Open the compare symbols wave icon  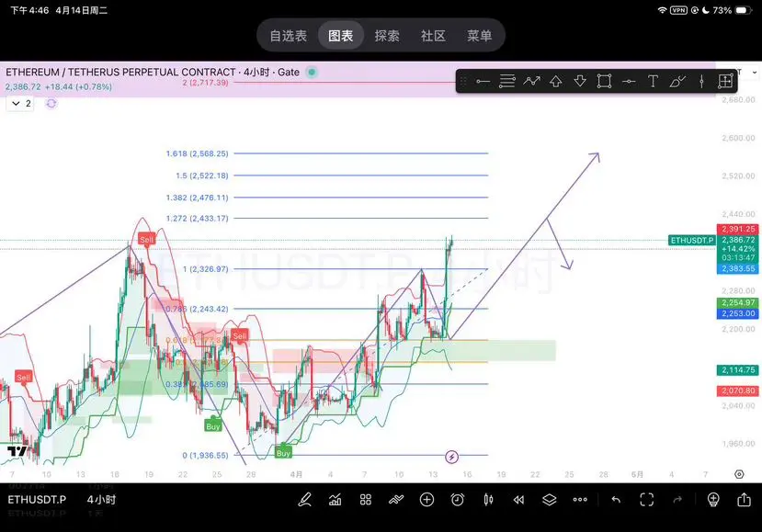396,500
